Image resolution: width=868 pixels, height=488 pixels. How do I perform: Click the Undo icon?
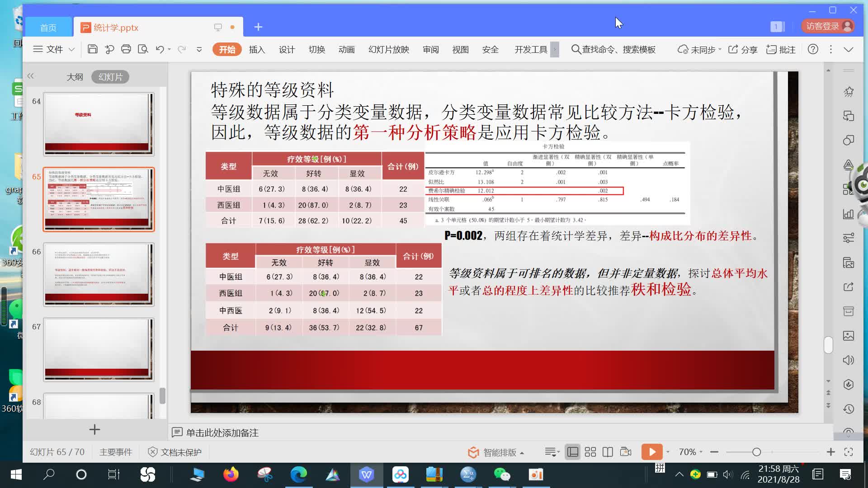[x=161, y=49]
